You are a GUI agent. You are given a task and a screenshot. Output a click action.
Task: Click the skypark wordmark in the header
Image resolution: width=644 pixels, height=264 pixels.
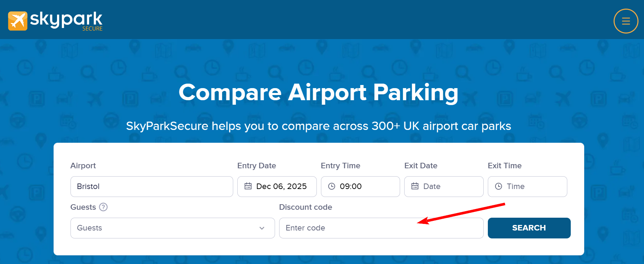pyautogui.click(x=66, y=19)
